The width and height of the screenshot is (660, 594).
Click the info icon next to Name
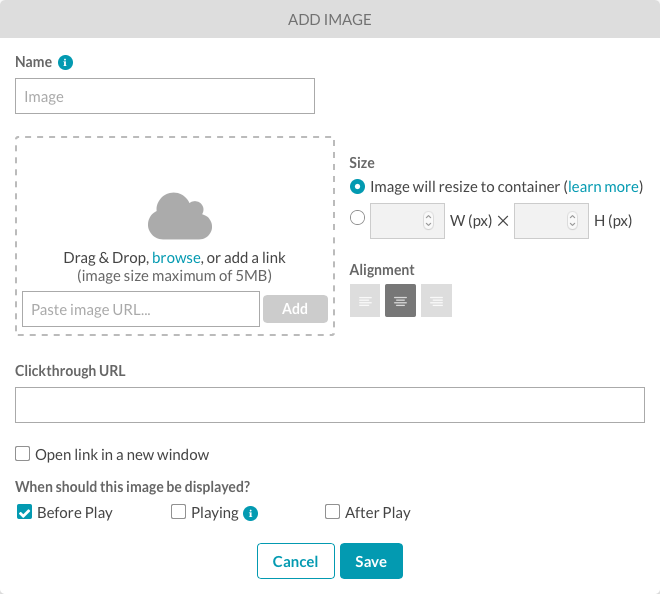pos(65,62)
